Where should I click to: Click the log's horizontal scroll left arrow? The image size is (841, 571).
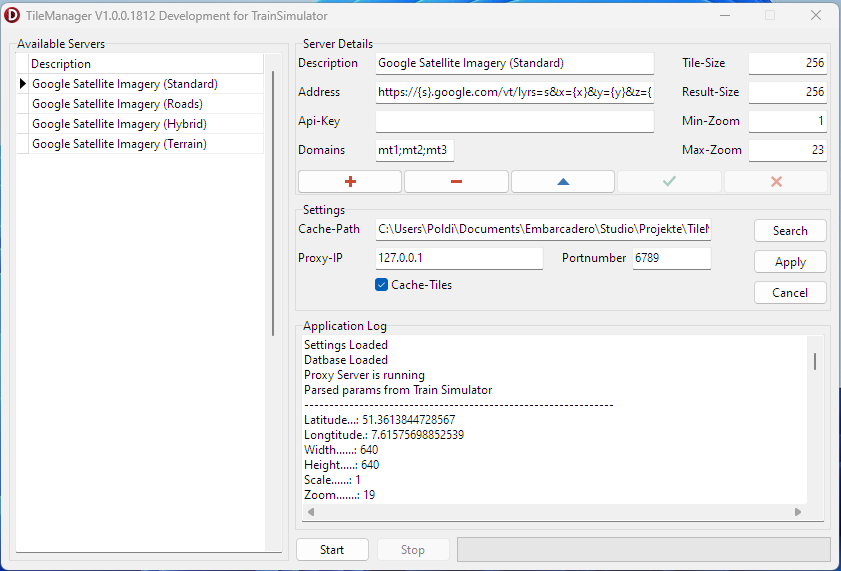[x=311, y=512]
